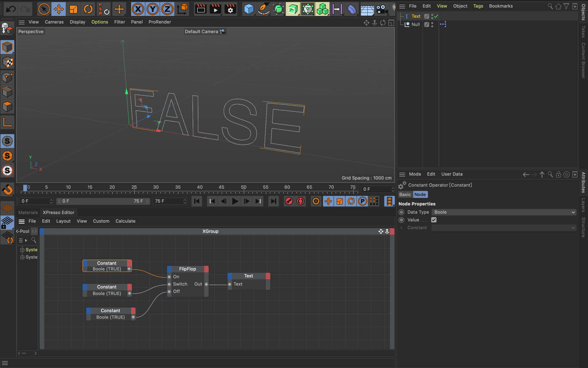Click the FlipFlop node's blue input corner
Image resolution: width=588 pixels, height=368 pixels.
tap(169, 269)
